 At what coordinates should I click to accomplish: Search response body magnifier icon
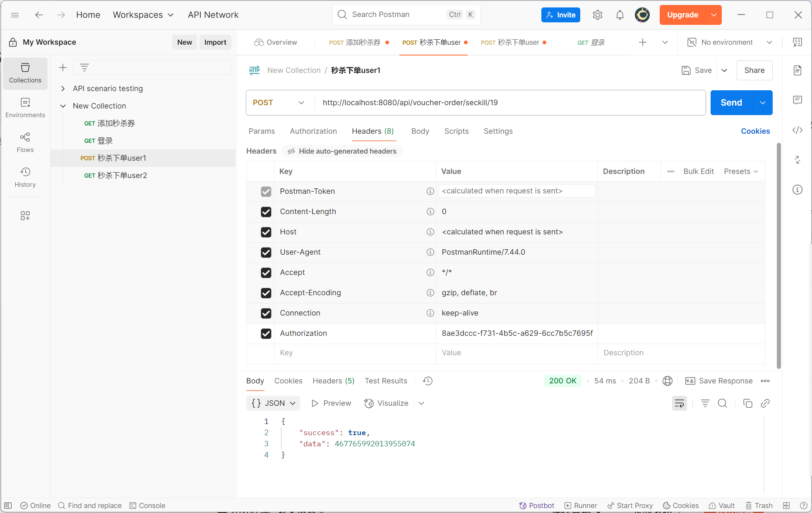point(722,403)
